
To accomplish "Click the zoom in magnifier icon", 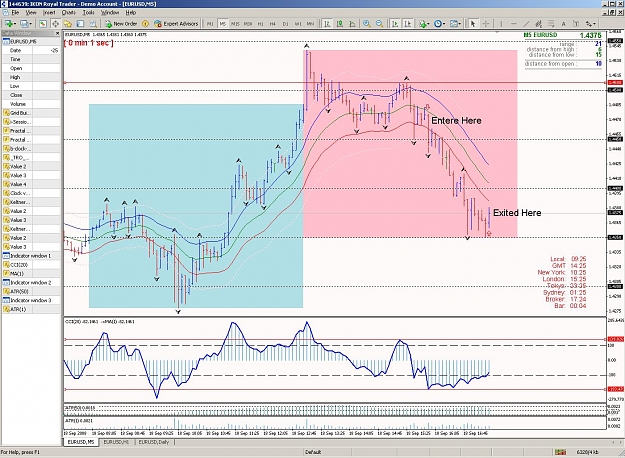I will point(367,24).
